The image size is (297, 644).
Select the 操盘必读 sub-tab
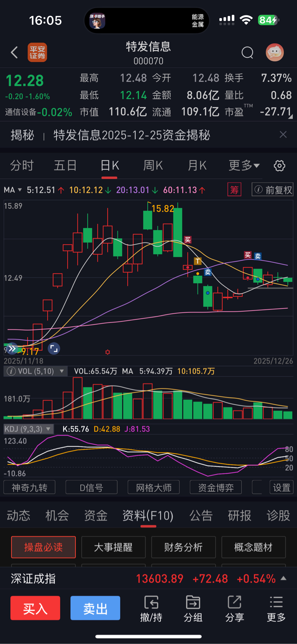(x=43, y=547)
